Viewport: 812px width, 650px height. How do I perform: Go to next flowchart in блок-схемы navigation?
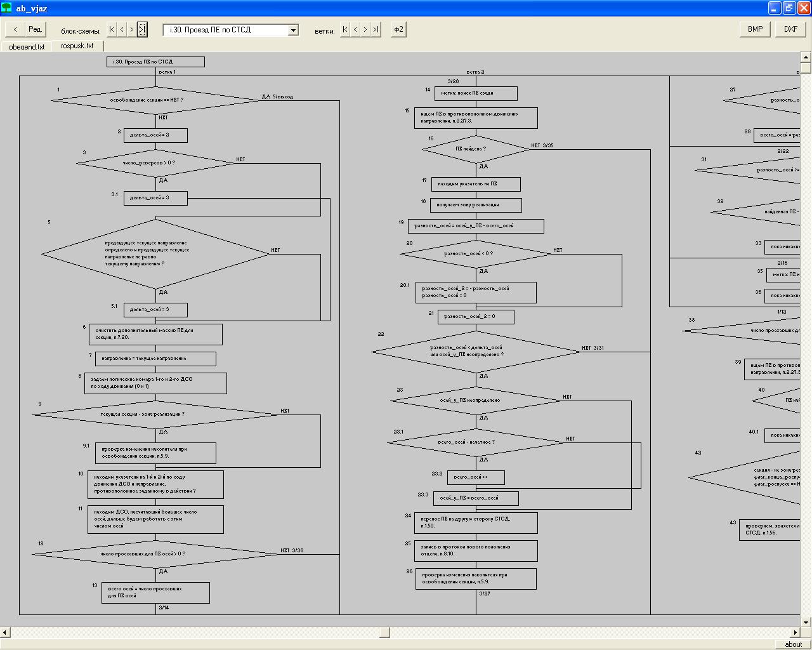coord(132,29)
